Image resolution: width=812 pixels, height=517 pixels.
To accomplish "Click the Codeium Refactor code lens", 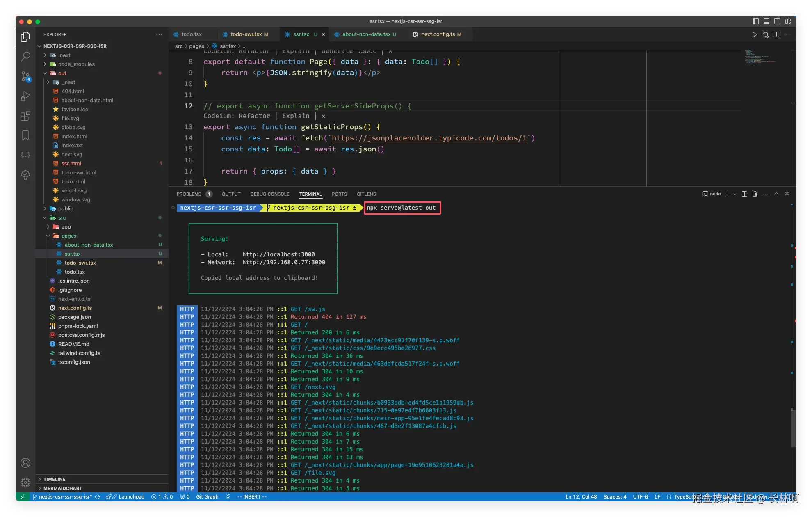I will (254, 116).
